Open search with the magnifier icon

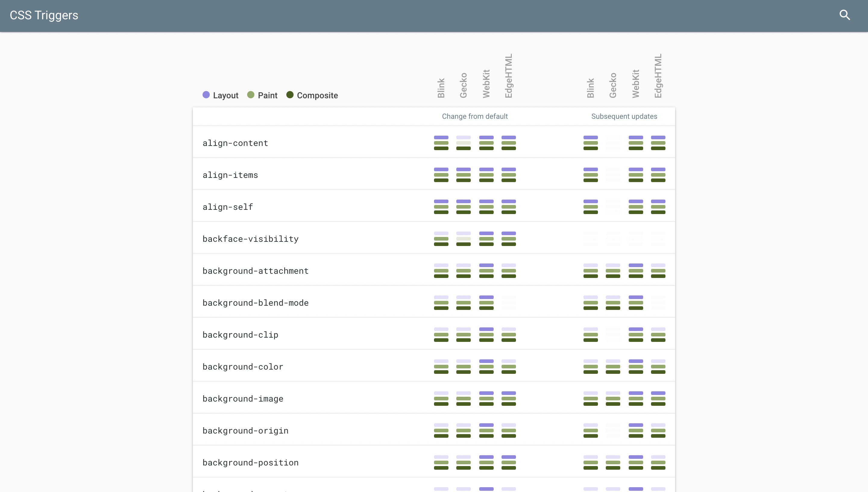844,15
